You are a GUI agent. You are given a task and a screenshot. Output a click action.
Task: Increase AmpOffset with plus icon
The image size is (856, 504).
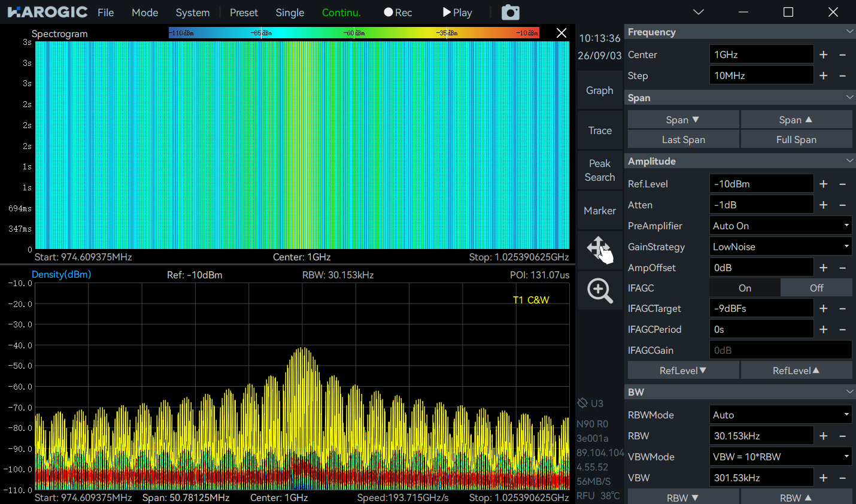824,268
